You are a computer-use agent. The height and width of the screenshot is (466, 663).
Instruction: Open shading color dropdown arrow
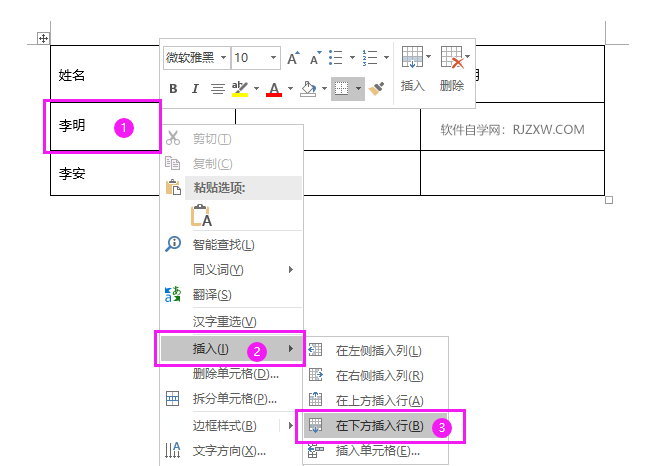click(324, 89)
